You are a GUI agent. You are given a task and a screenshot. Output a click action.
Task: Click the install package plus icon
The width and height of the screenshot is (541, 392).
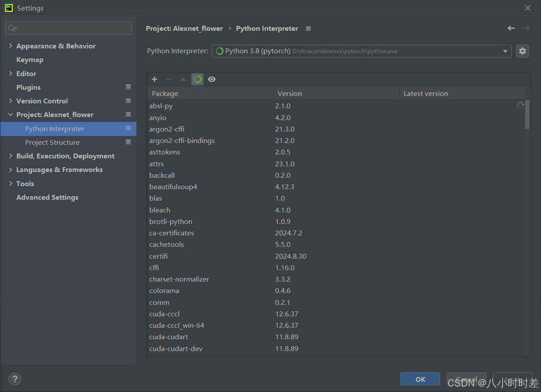[155, 79]
